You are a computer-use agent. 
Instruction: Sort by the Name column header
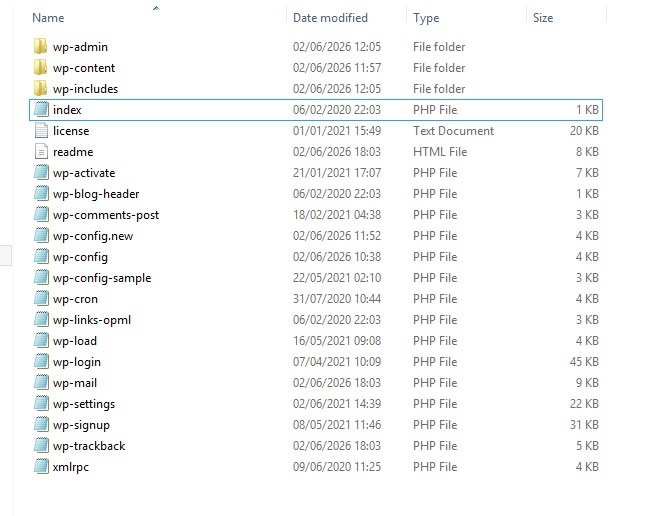coord(48,18)
